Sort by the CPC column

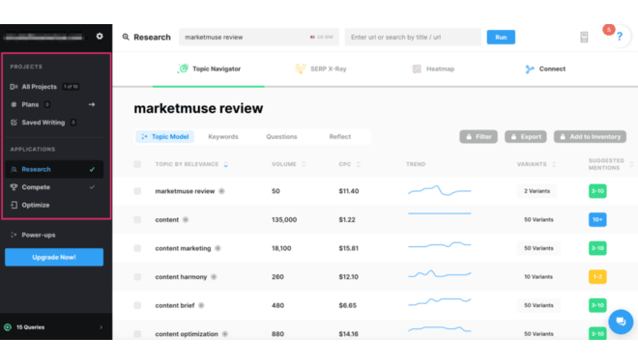tap(350, 164)
